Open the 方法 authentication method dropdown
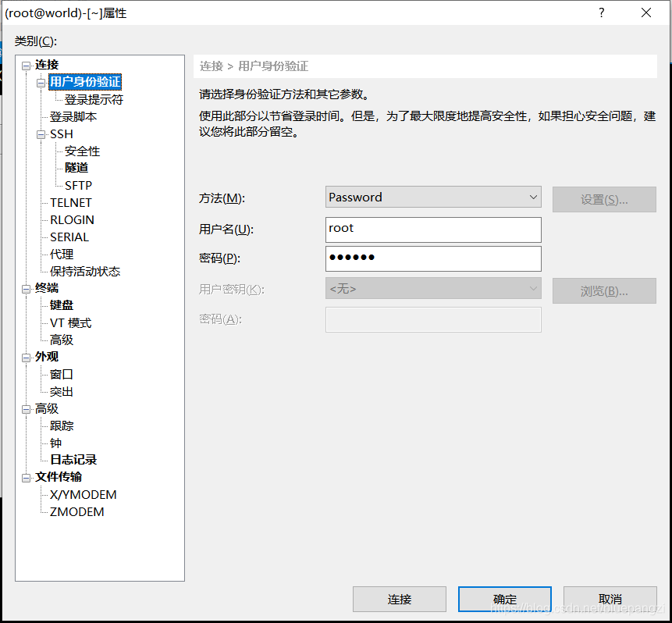Image resolution: width=672 pixels, height=623 pixels. point(533,197)
